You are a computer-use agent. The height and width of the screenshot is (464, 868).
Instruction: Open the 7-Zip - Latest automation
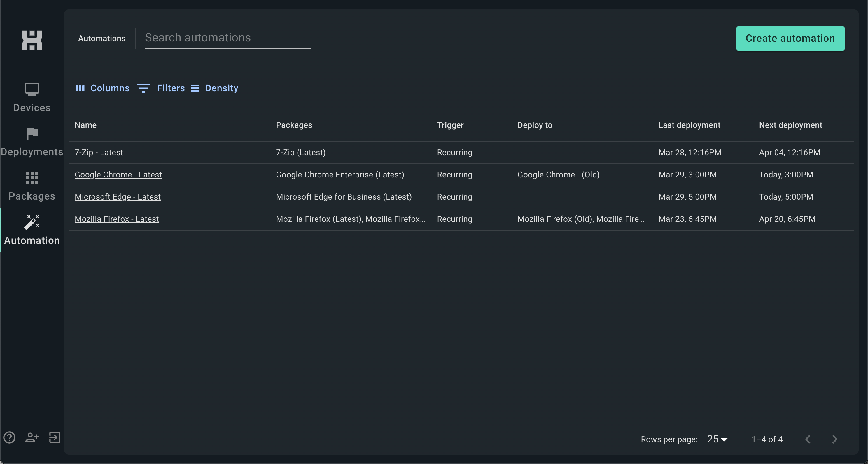pos(99,152)
